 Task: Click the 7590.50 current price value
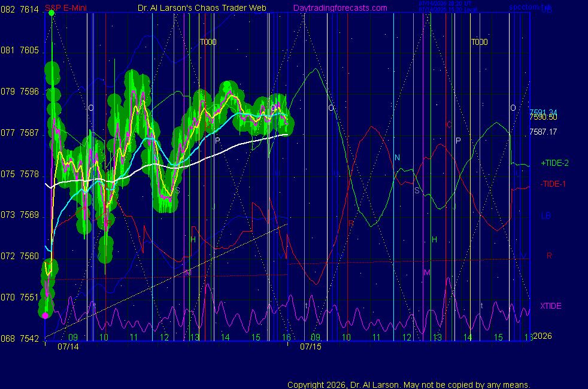coord(543,117)
